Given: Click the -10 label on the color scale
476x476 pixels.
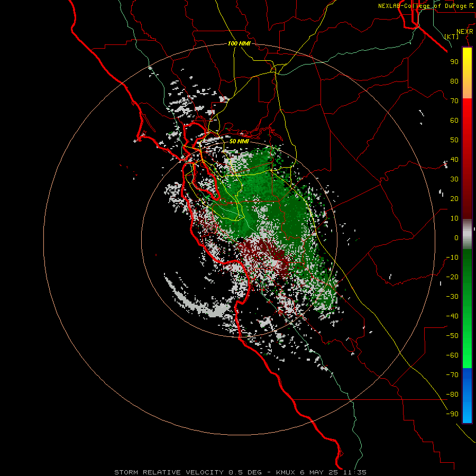Looking at the screenshot, I should click(x=452, y=258).
